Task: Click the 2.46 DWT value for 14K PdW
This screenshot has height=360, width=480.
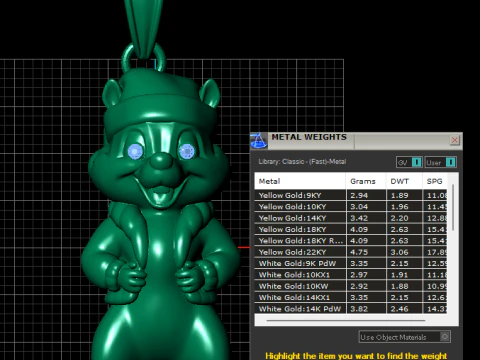Action: click(399, 309)
